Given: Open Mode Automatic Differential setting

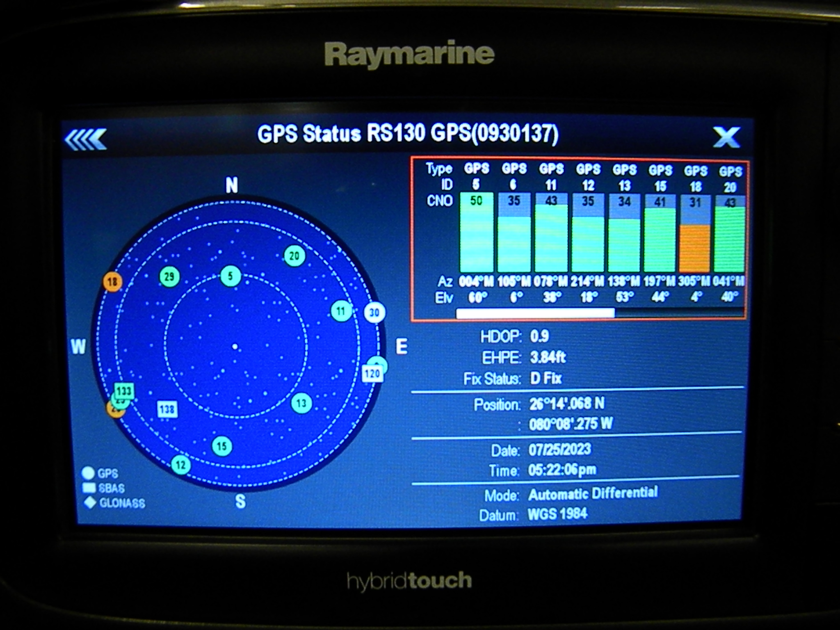Looking at the screenshot, I should (x=593, y=493).
